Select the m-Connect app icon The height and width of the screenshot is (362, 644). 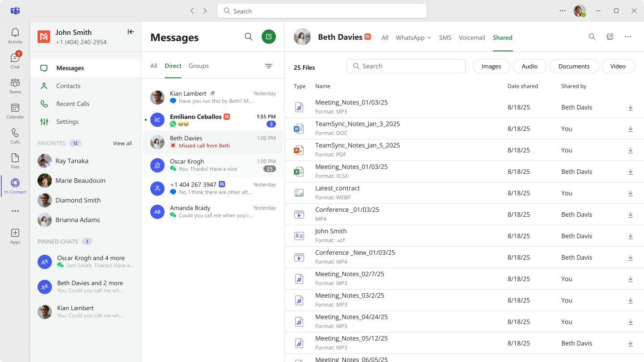coord(15,186)
